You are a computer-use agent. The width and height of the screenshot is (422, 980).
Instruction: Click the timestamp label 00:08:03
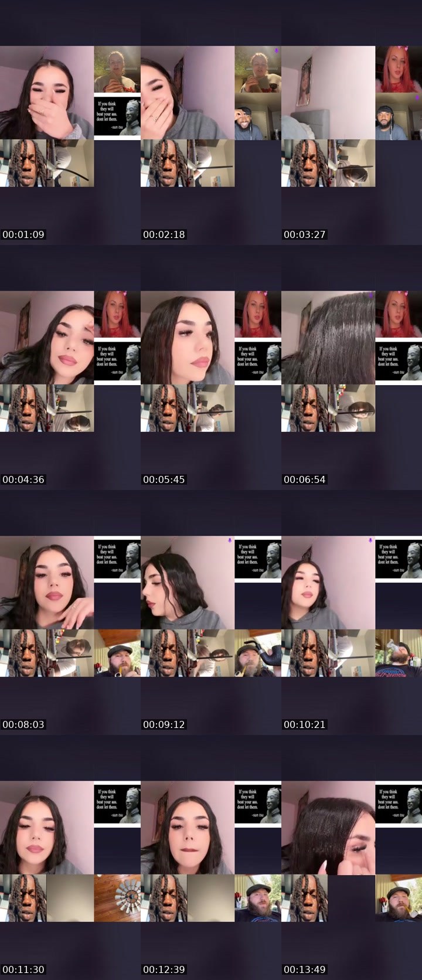point(23,724)
